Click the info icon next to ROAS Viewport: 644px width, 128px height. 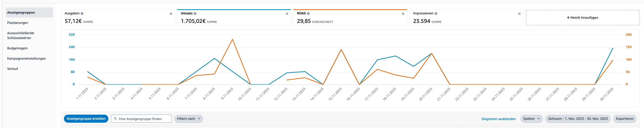(308, 14)
